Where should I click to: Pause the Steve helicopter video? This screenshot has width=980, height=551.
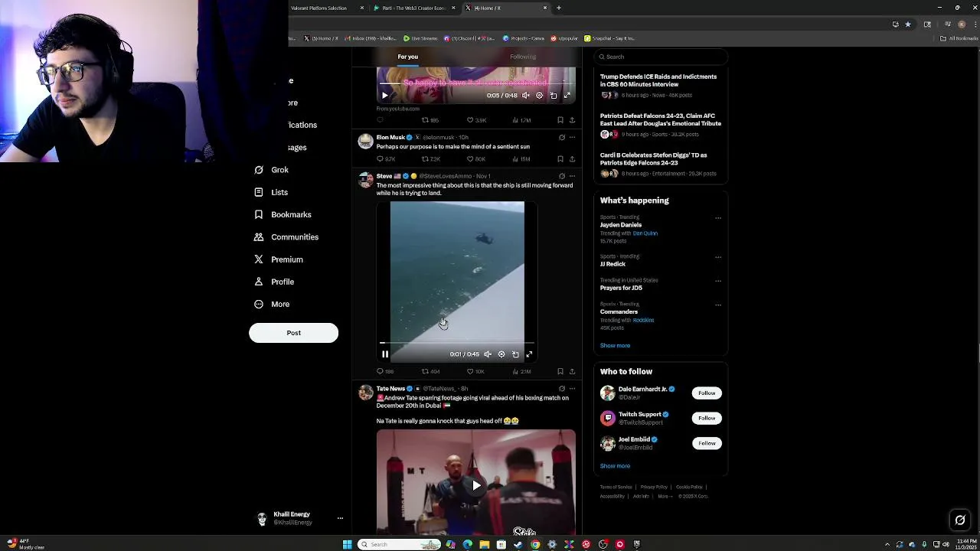385,354
